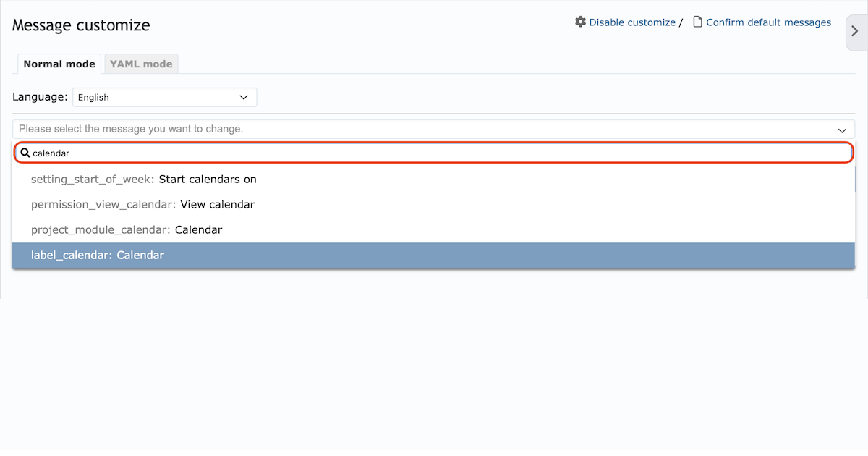Switch to the YAML mode tab
868x456 pixels.
[141, 64]
